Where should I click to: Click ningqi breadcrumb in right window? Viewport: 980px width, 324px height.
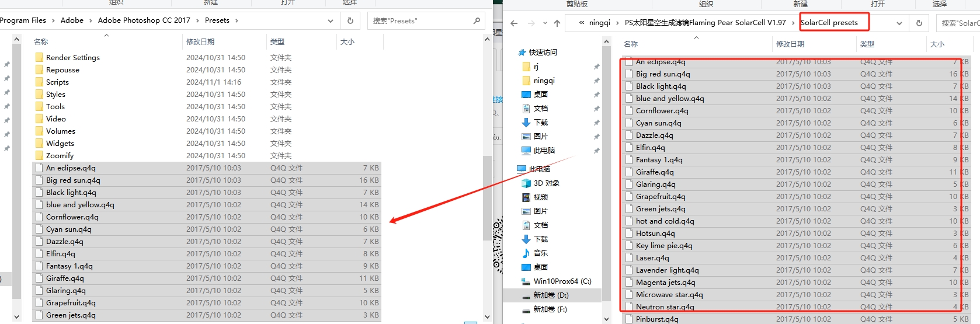tap(600, 23)
